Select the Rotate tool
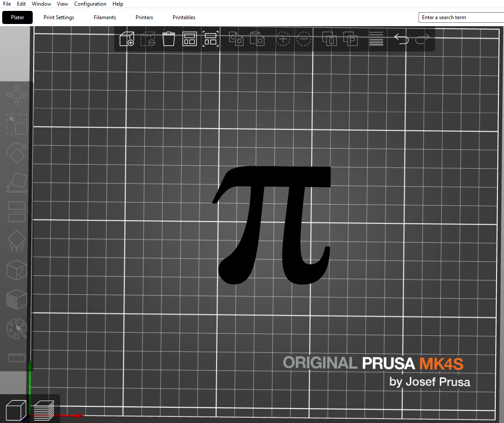This screenshot has height=423, width=504. pos(17,154)
